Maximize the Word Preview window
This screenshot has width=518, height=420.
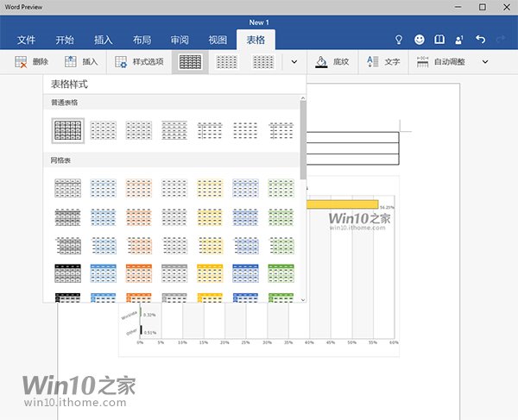tap(483, 7)
